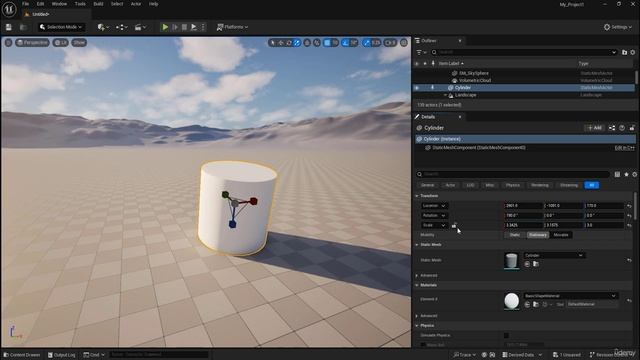Open the Settings dropdown in toolbar
The width and height of the screenshot is (640, 360).
618,27
